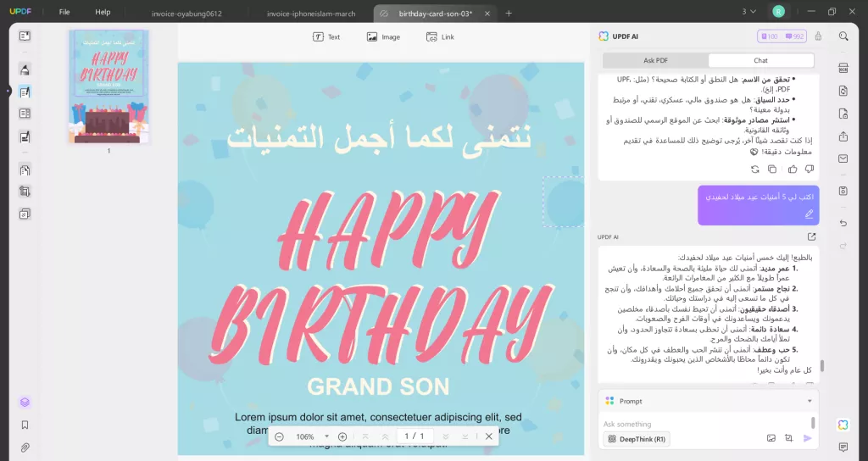The width and height of the screenshot is (868, 461).
Task: Expand the Prompt dropdown
Action: pos(810,401)
